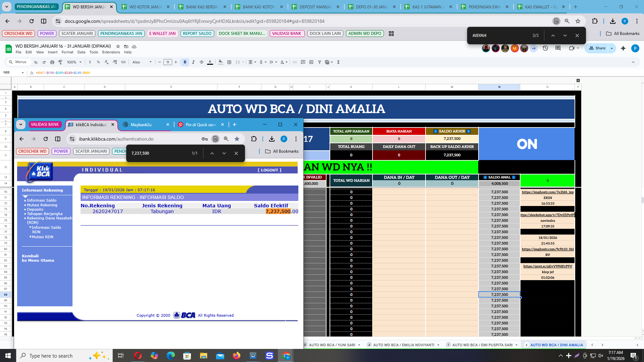Bookmark the KlikBCA page with star
This screenshot has height=362, width=644.
point(237,139)
